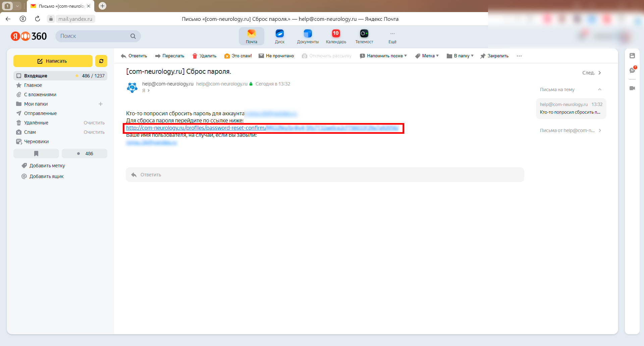Filter by flagged messages bookmark button
This screenshot has width=644, height=346.
coord(36,154)
